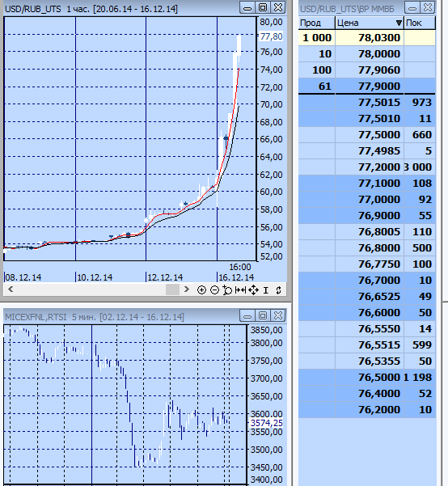The width and height of the screenshot is (448, 486).
Task: Click the 16:00 time label under chart
Action: click(x=240, y=267)
